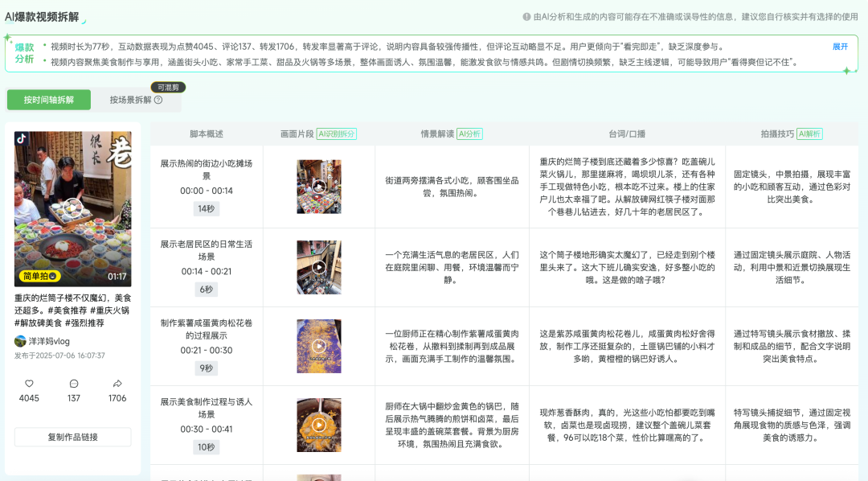
Task: Click the AI分析 tag
Action: [x=469, y=134]
